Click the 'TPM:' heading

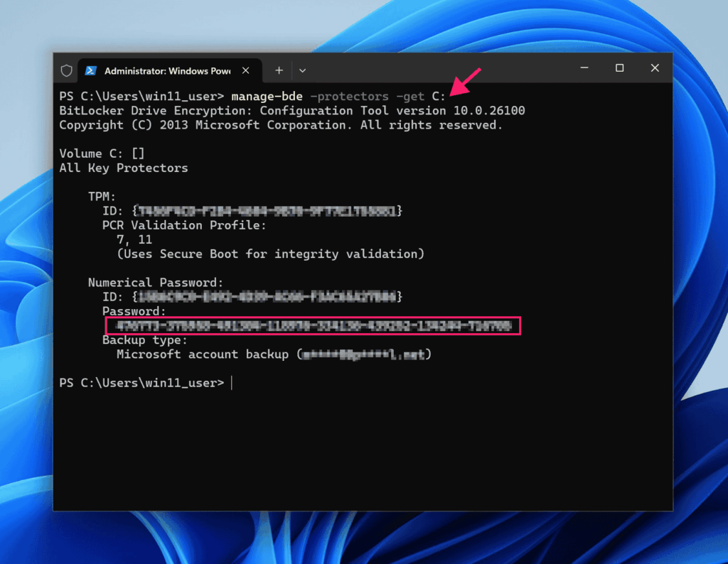pos(102,197)
